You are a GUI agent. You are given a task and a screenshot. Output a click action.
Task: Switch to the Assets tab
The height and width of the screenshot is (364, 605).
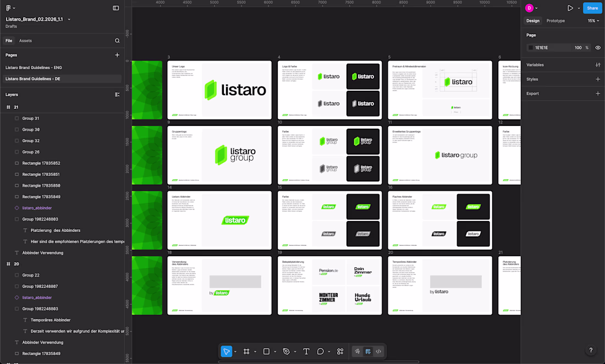[x=25, y=41]
